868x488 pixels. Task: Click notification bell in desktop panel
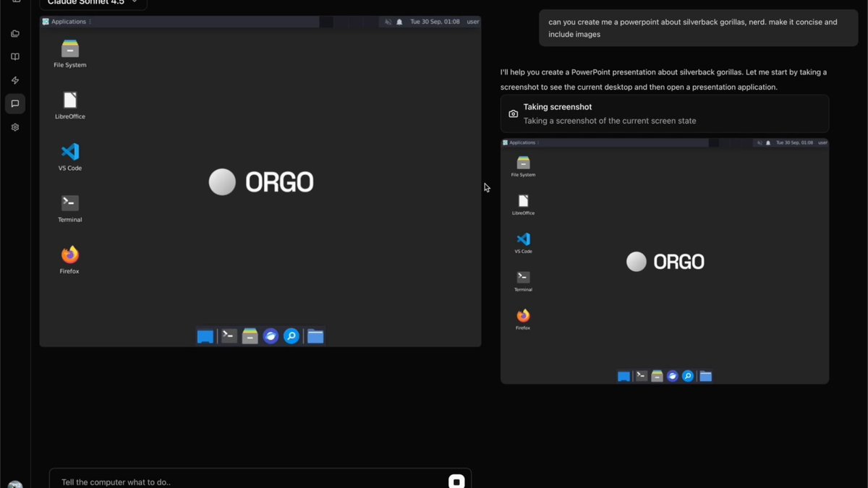tap(399, 22)
